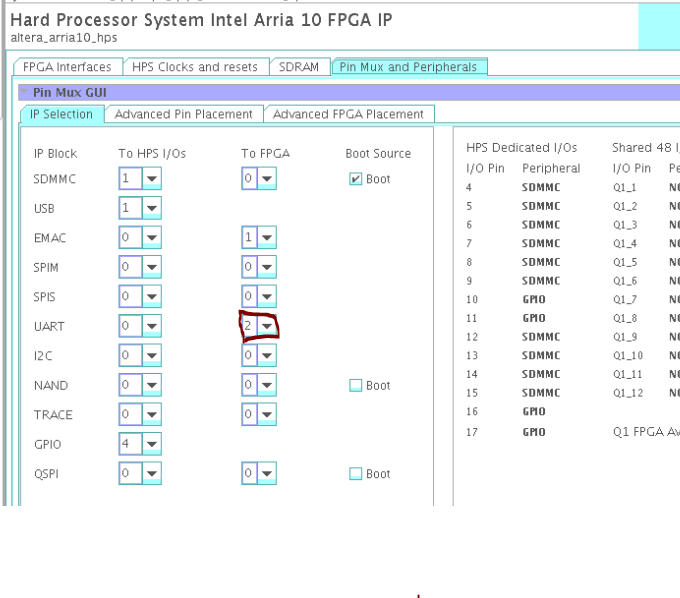Select the IP Selection sub-tab
Viewport: 680px width, 598px height.
click(x=62, y=114)
